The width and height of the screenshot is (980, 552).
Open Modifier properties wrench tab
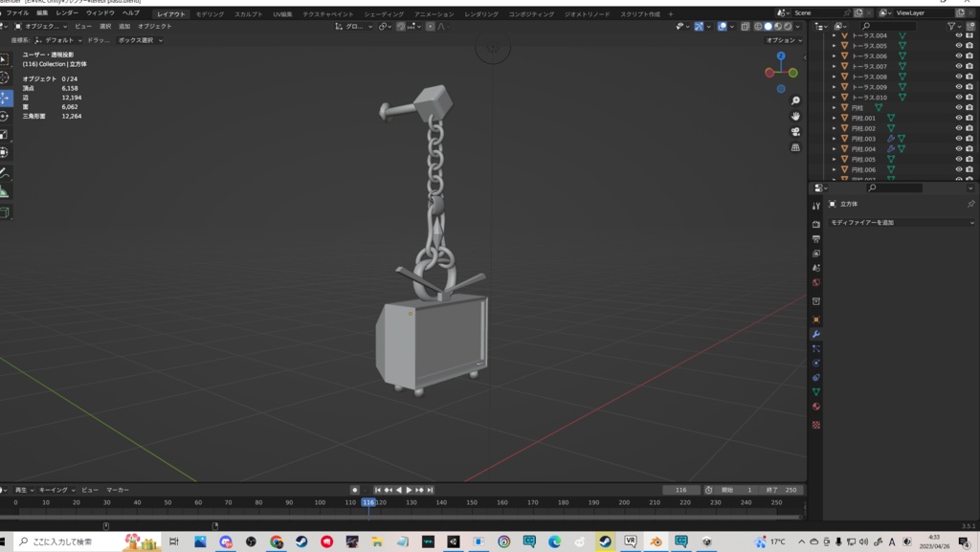[x=815, y=334]
